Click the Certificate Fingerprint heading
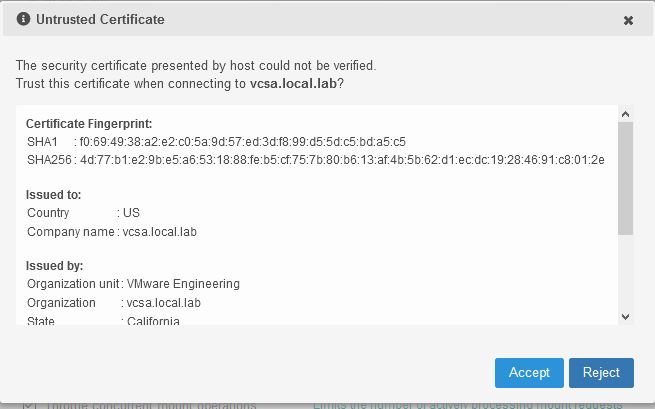The height and width of the screenshot is (409, 655). [89, 124]
